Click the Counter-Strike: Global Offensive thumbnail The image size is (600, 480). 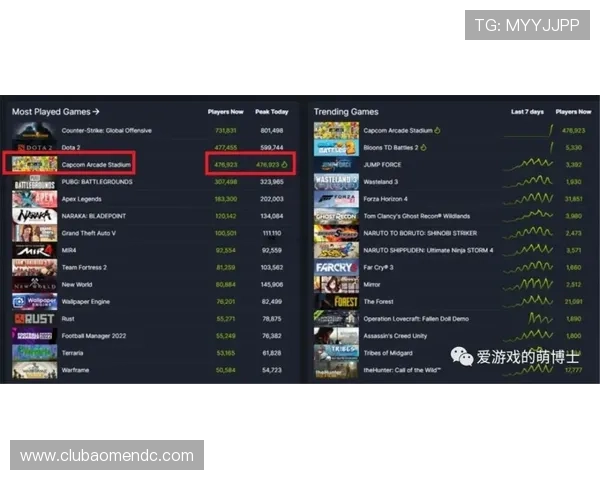click(x=34, y=130)
